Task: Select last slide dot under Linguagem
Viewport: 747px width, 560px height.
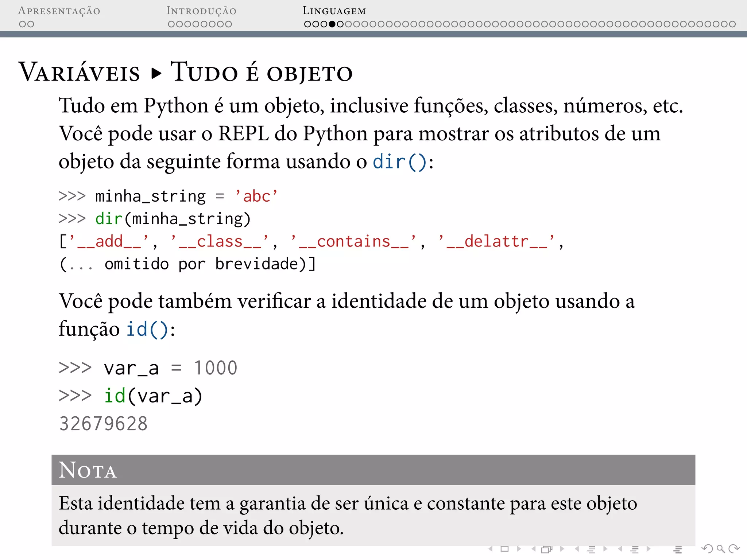Action: [732, 24]
